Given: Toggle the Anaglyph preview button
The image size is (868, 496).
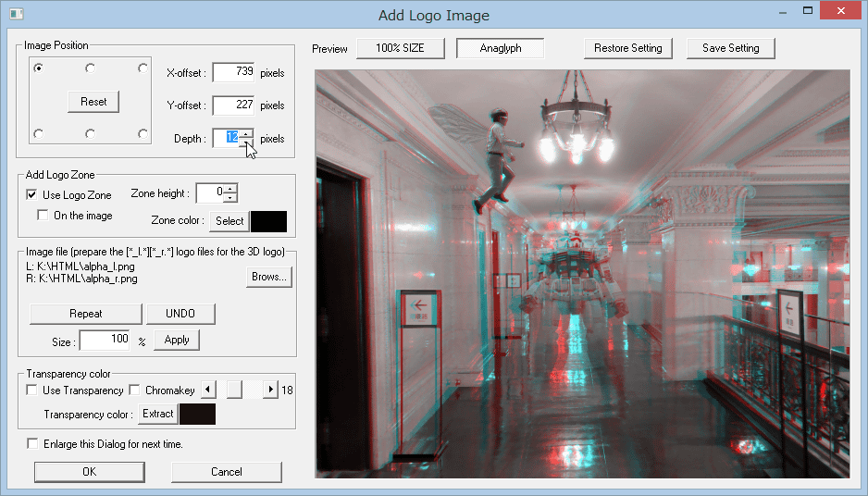Looking at the screenshot, I should tap(501, 48).
